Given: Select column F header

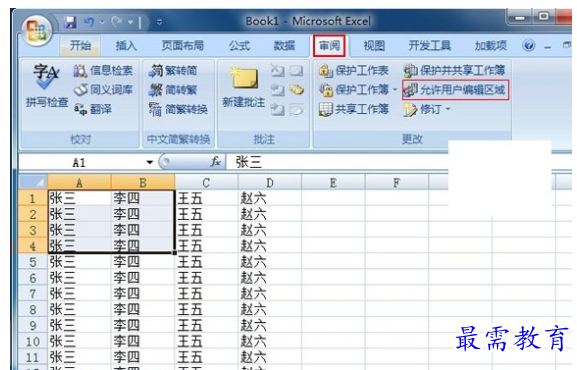Looking at the screenshot, I should 397,182.
